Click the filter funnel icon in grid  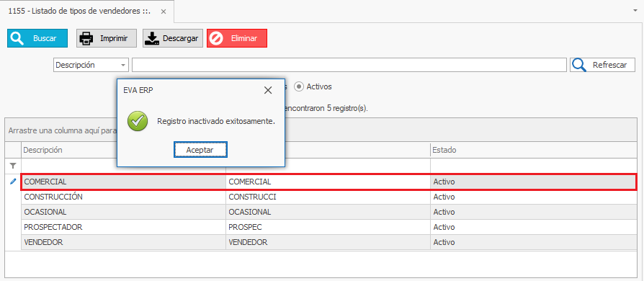click(x=13, y=166)
